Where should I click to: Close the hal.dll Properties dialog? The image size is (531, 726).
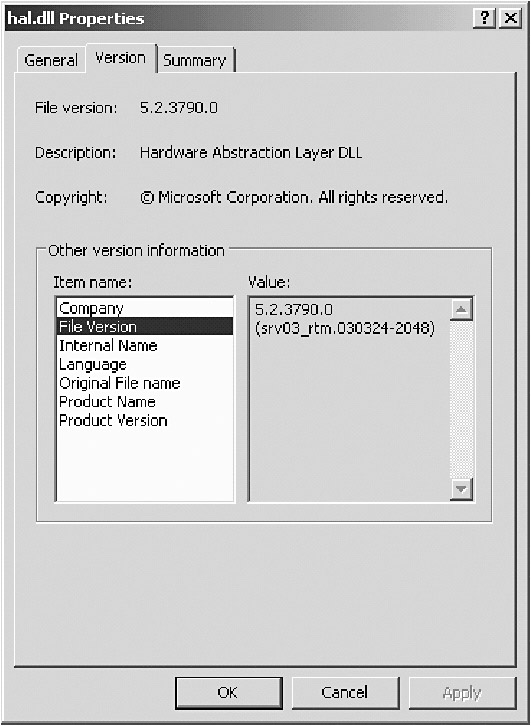point(510,19)
